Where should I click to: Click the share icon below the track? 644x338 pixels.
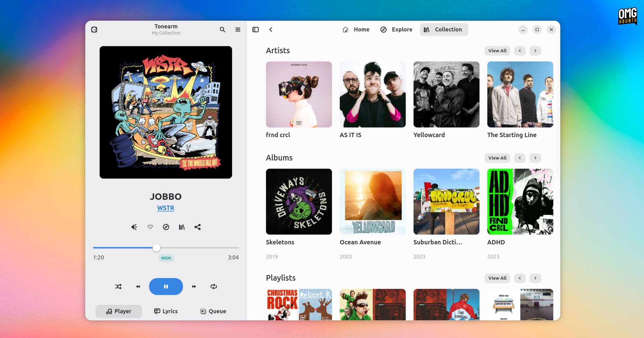pos(197,227)
